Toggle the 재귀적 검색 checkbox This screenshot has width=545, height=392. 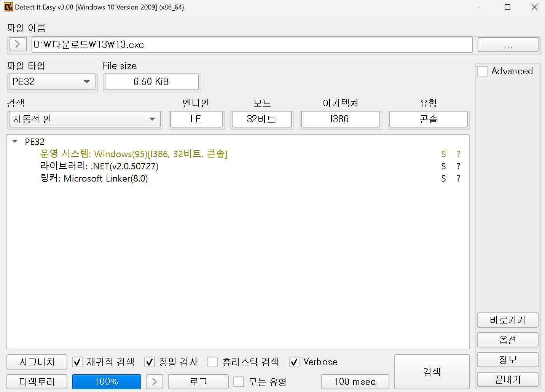(77, 362)
